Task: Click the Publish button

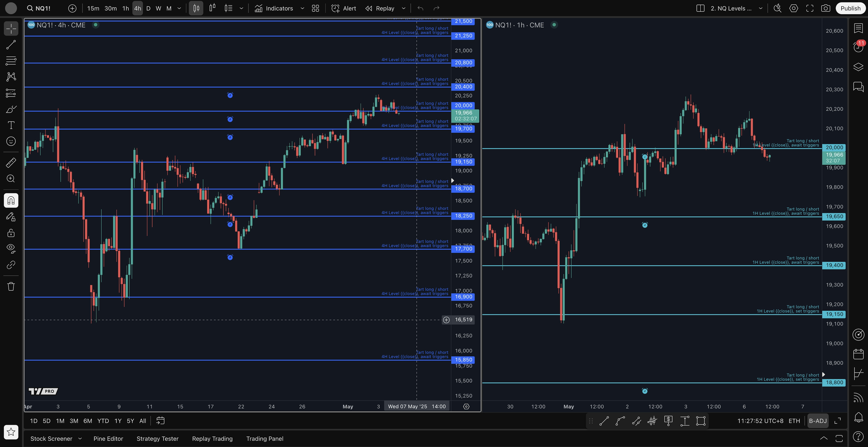Action: tap(850, 8)
